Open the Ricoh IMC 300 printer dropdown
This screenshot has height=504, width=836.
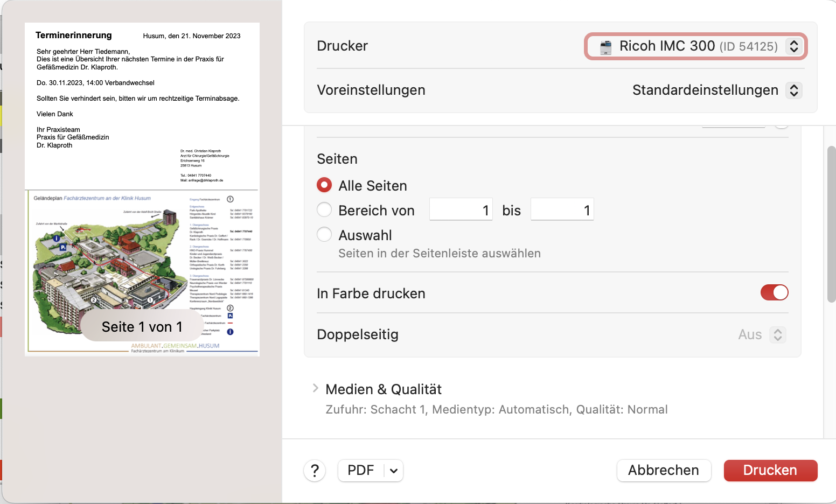pyautogui.click(x=696, y=46)
